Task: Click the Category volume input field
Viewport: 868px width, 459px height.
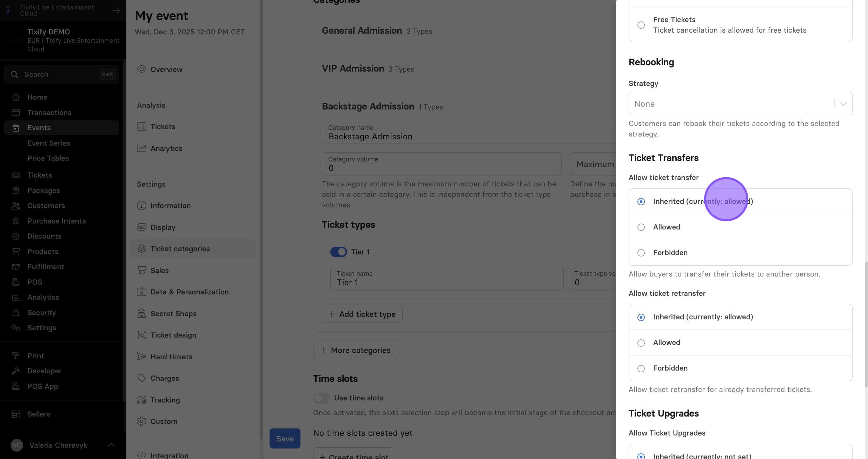Action: 442,164
